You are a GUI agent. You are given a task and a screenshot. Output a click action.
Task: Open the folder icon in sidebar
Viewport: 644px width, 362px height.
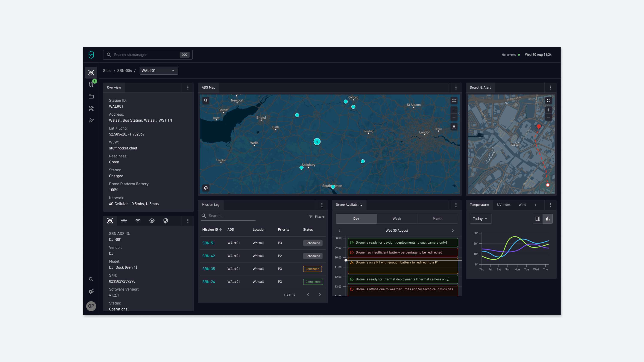(91, 97)
